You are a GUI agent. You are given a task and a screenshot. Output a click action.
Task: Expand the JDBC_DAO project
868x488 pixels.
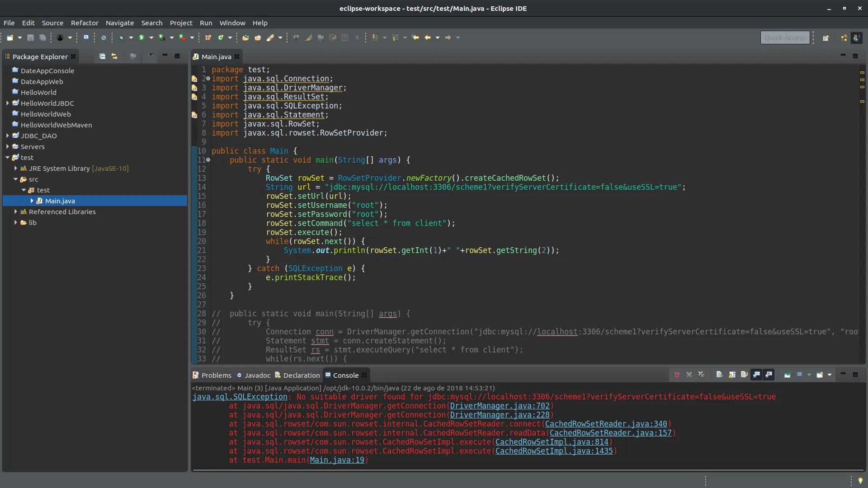click(8, 136)
